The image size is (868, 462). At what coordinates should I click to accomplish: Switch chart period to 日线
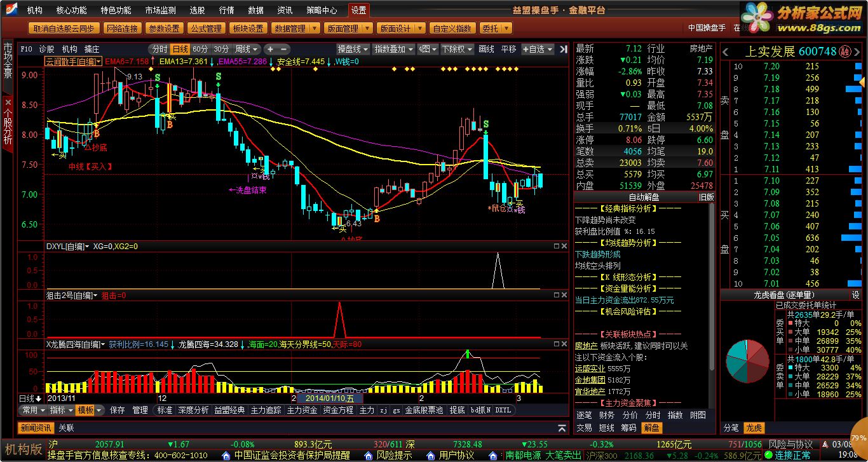click(180, 49)
